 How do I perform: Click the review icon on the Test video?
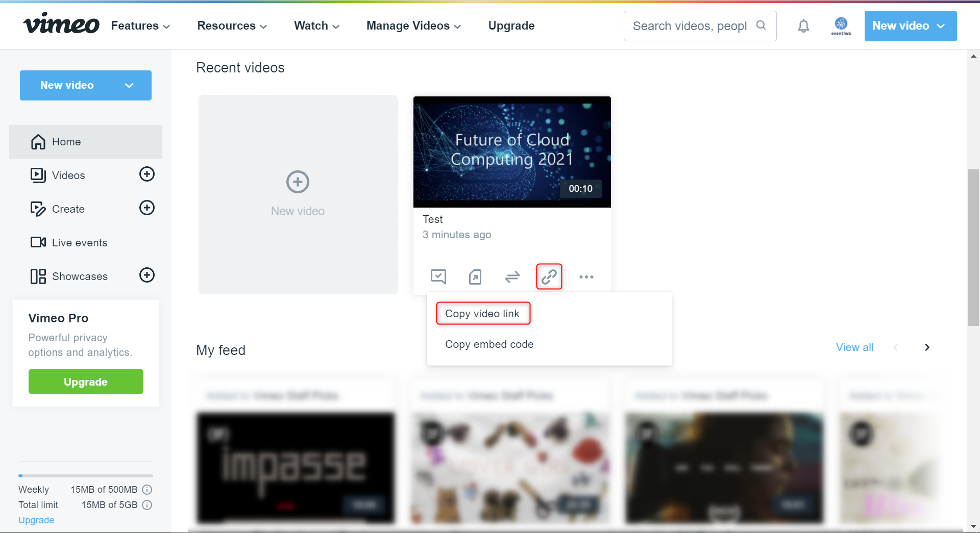click(x=438, y=276)
